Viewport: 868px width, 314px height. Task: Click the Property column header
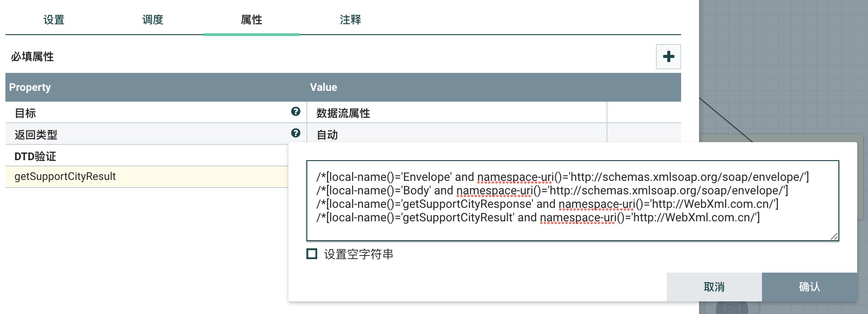[x=30, y=87]
